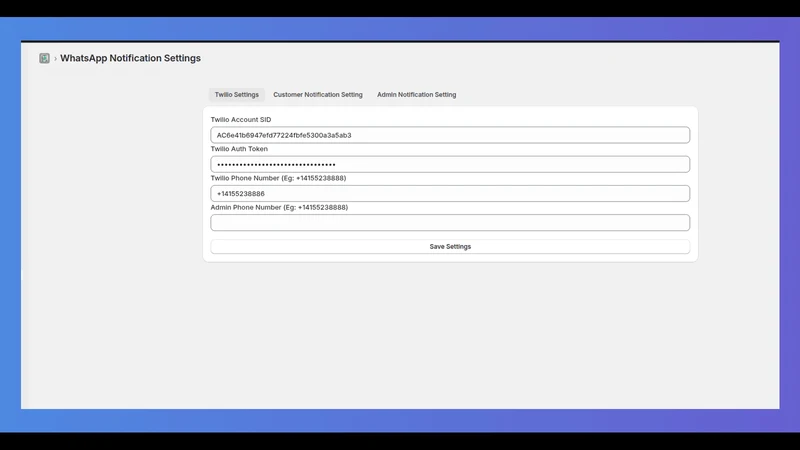
Task: Click the app icon beside the page title
Action: (x=44, y=58)
